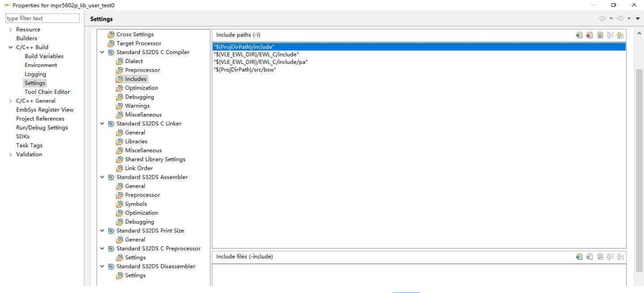The height and width of the screenshot is (293, 644).
Task: Click the type filter text field
Action: (43, 18)
